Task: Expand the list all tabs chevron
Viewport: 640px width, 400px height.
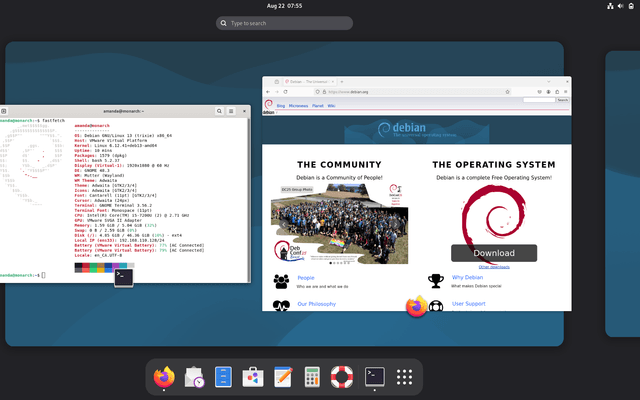Action: pos(549,82)
